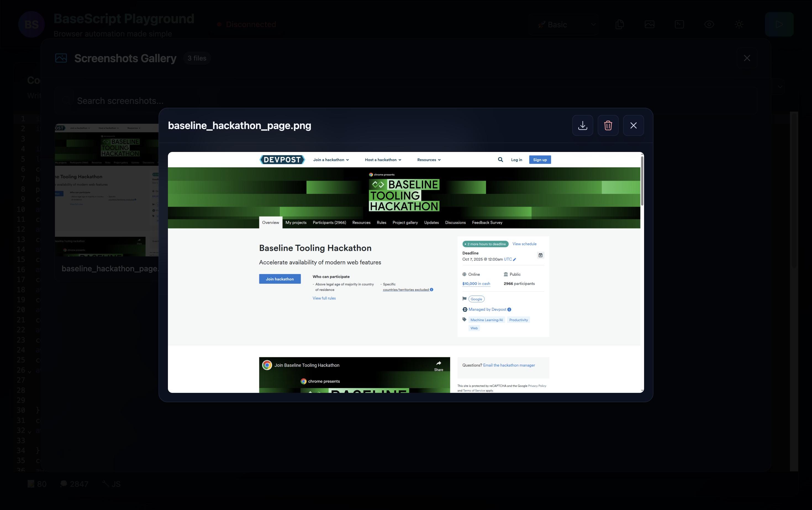Click Email the hackathon manager link
812x510 pixels.
(x=508, y=365)
